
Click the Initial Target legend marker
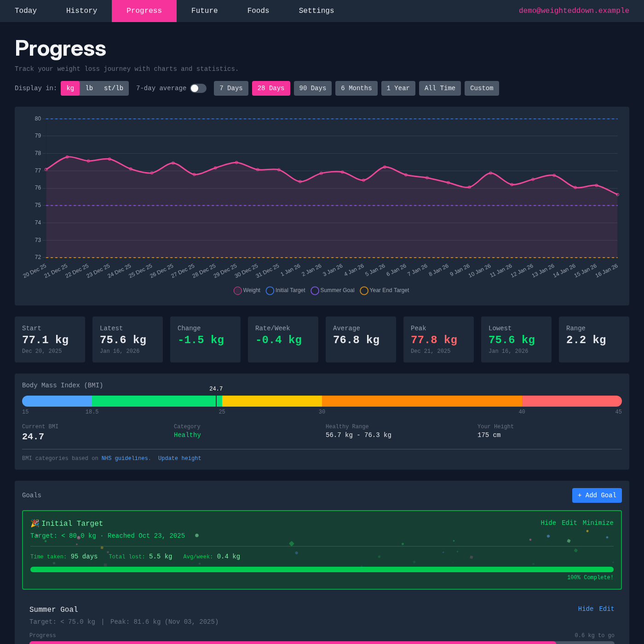pos(270,291)
